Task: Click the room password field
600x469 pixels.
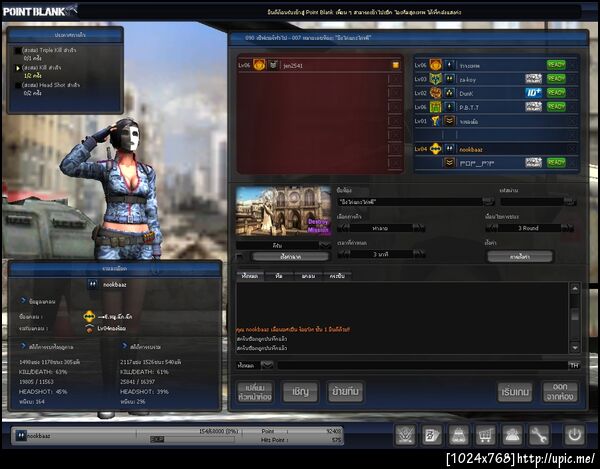Action: coord(532,202)
